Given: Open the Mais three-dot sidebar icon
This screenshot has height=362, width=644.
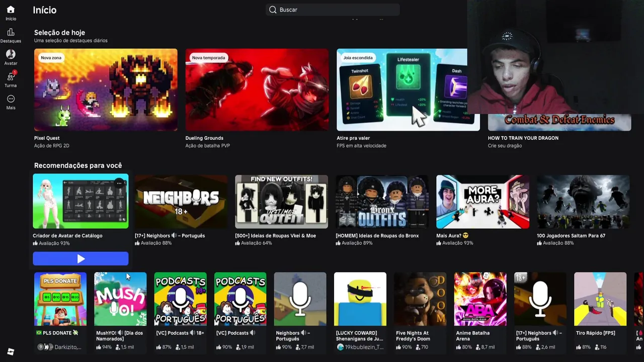Looking at the screenshot, I should click(11, 99).
